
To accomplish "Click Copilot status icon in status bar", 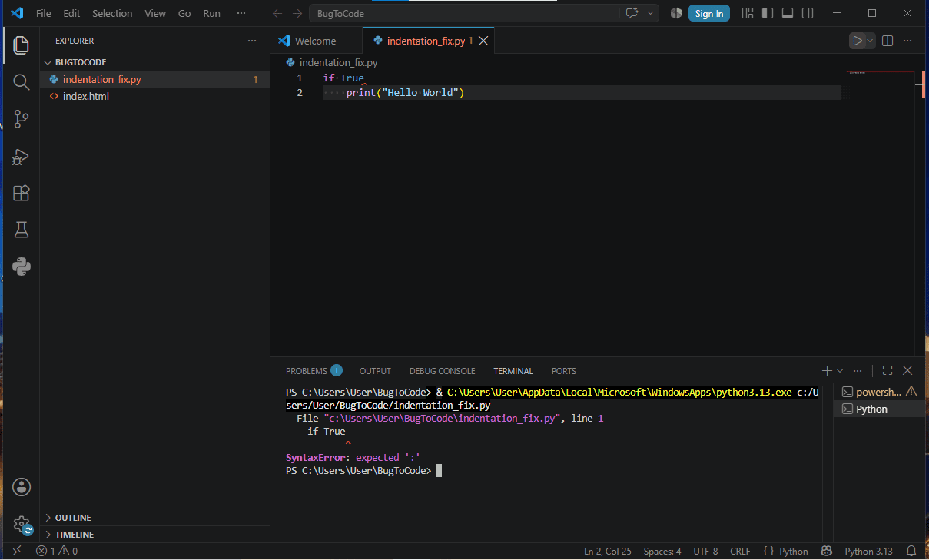I will tap(826, 551).
